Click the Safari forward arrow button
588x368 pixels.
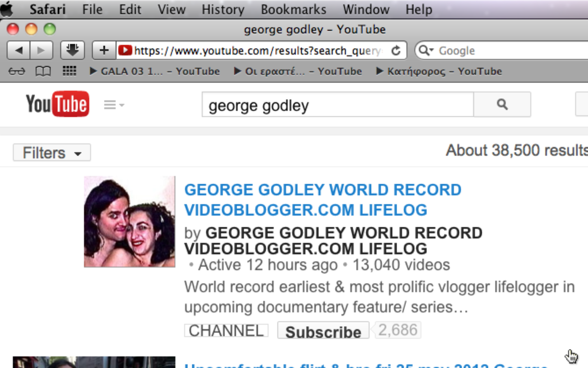pos(41,50)
